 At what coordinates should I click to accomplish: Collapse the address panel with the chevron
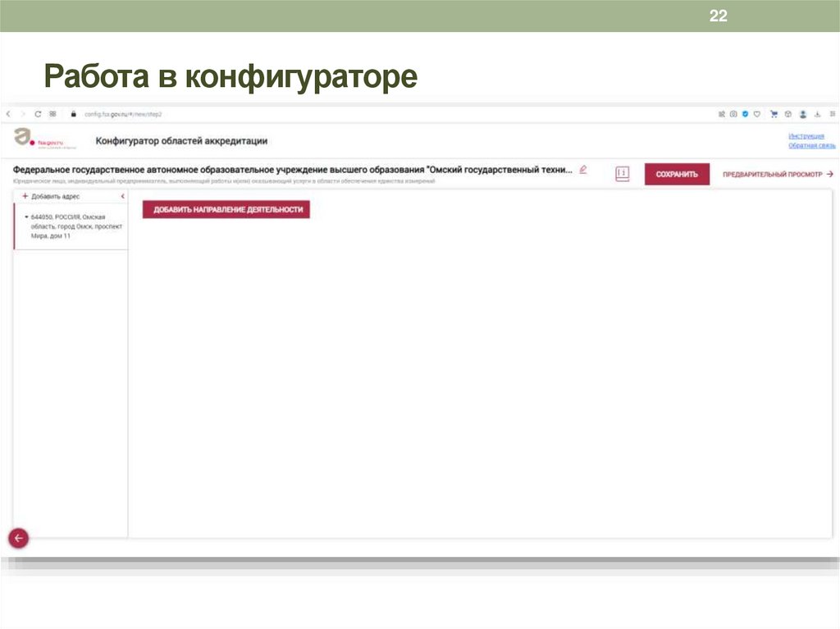click(x=122, y=196)
